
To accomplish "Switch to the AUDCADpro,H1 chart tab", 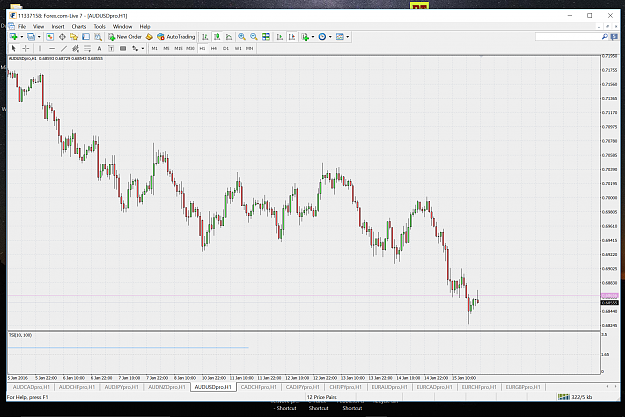I will point(31,387).
